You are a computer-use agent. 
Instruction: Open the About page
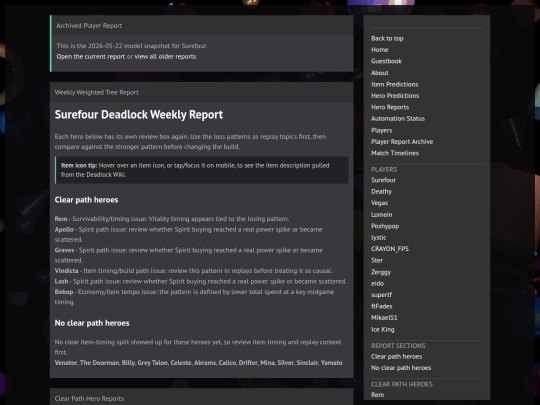tap(380, 73)
